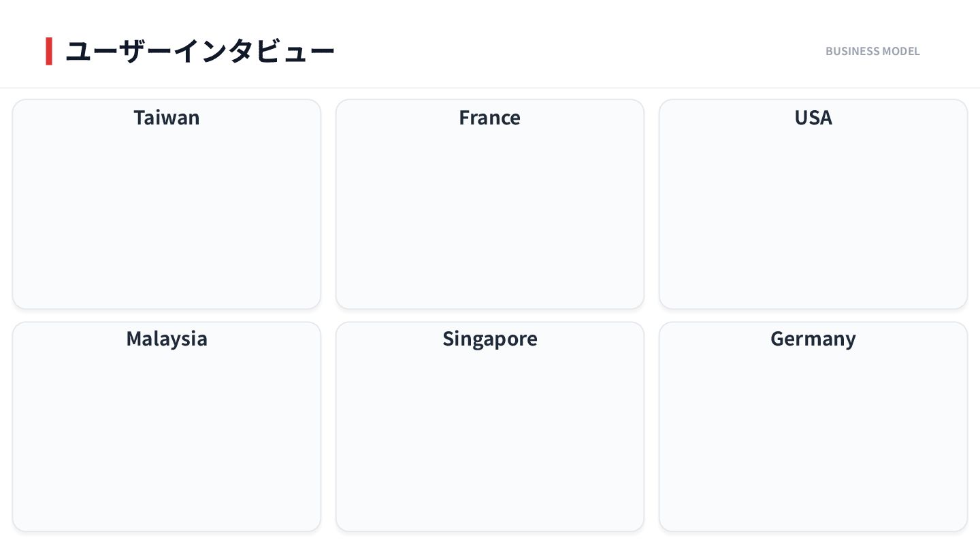980x551 pixels.
Task: Click gap between USA and Germany cards
Action: pyautogui.click(x=813, y=316)
